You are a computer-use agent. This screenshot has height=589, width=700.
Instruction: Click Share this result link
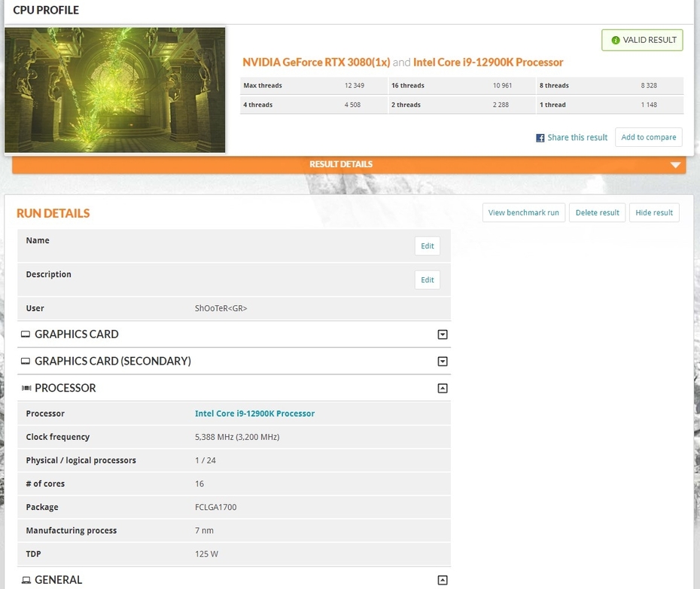pos(577,138)
